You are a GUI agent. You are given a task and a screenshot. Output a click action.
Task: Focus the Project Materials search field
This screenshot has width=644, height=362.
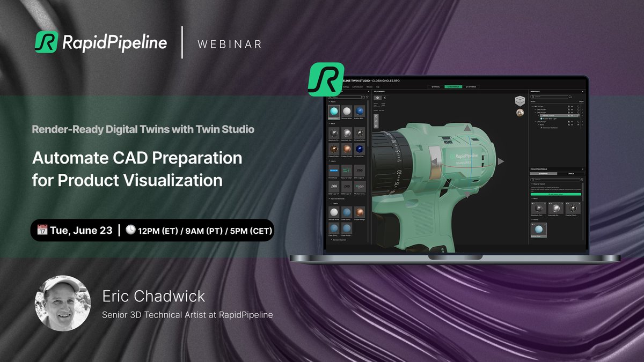pos(555,180)
